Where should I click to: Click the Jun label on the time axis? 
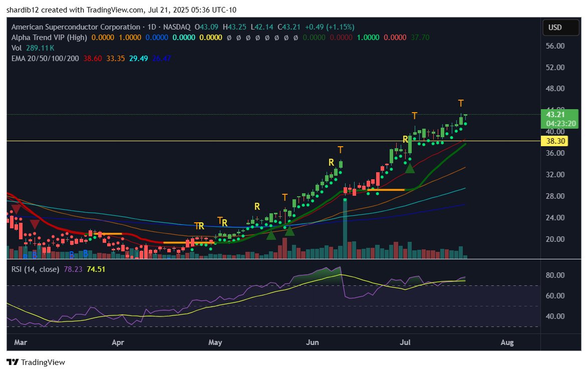[313, 342]
